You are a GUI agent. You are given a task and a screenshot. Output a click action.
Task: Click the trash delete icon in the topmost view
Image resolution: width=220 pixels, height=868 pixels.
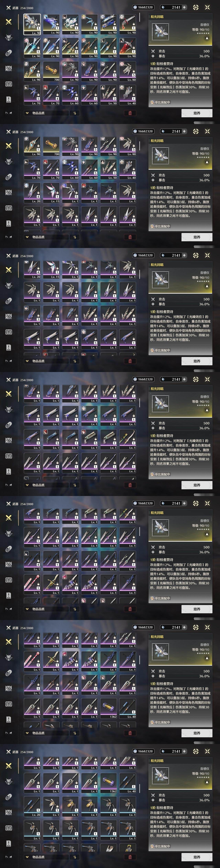coord(130,113)
